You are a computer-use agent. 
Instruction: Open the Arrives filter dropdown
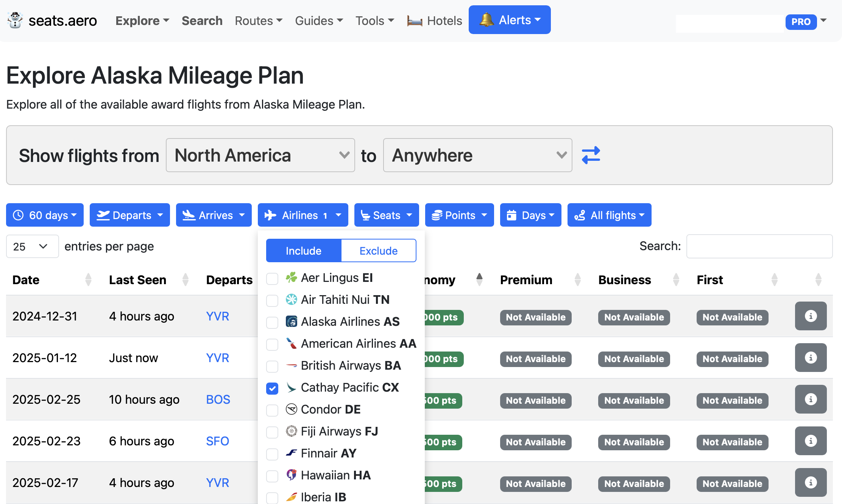pos(214,215)
